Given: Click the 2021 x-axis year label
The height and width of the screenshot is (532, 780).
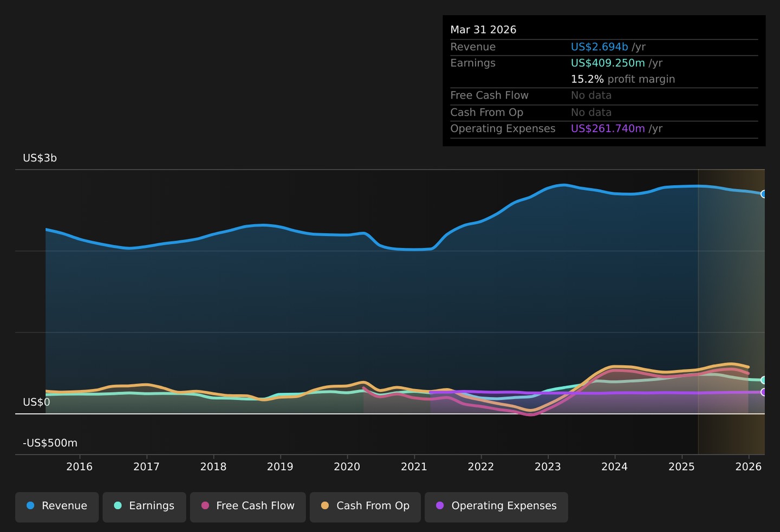Looking at the screenshot, I should (414, 466).
